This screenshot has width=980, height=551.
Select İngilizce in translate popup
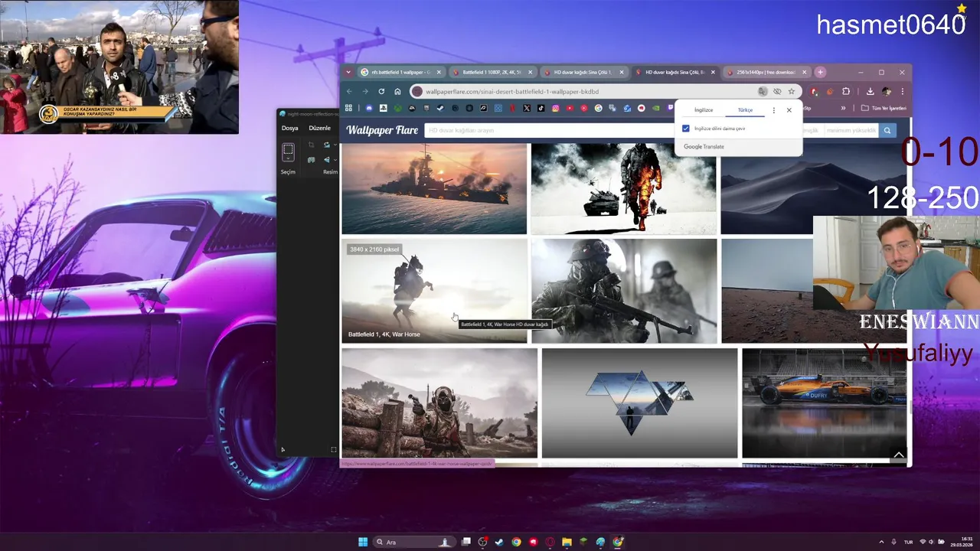(x=703, y=110)
